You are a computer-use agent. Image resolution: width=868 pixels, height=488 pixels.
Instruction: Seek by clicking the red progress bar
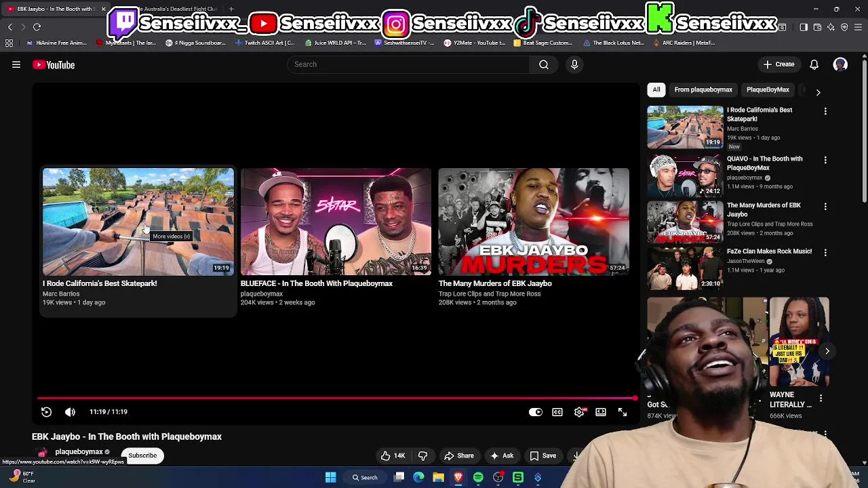[336, 399]
